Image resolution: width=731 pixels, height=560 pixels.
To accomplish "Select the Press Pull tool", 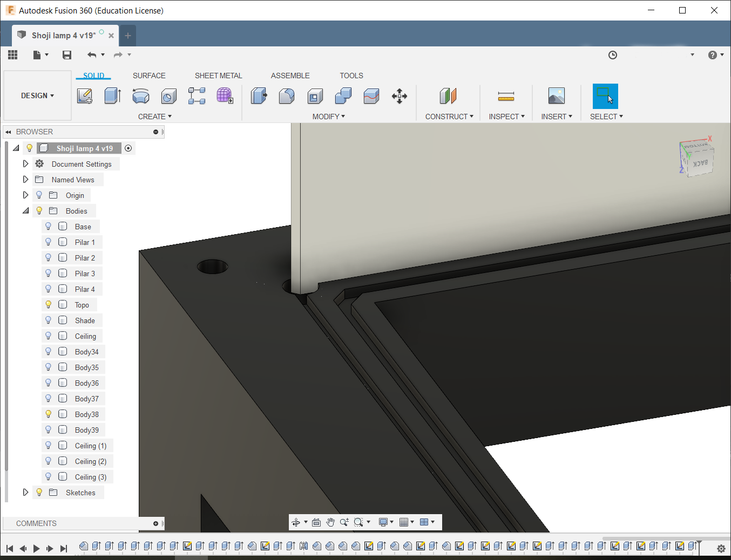I will (x=259, y=96).
